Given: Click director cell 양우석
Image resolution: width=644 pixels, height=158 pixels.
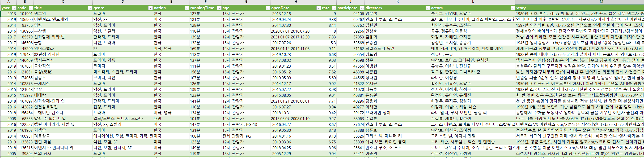Looking at the screenshot, I should point(397,14).
